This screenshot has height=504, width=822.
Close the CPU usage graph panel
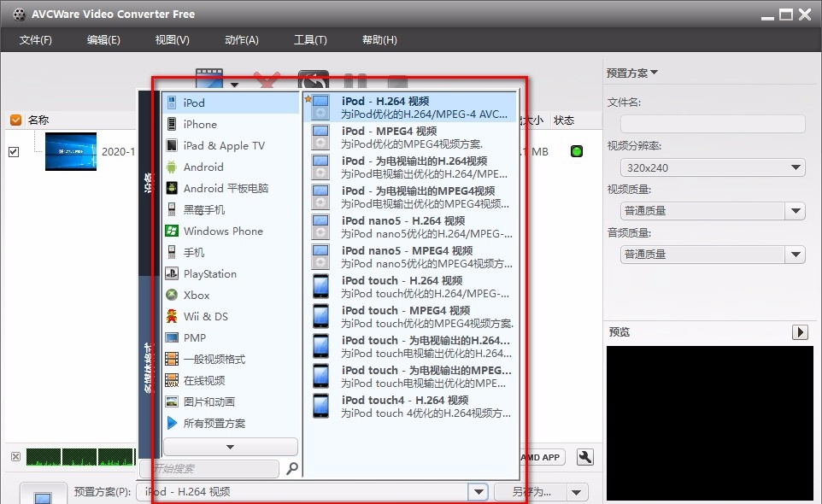[x=15, y=457]
